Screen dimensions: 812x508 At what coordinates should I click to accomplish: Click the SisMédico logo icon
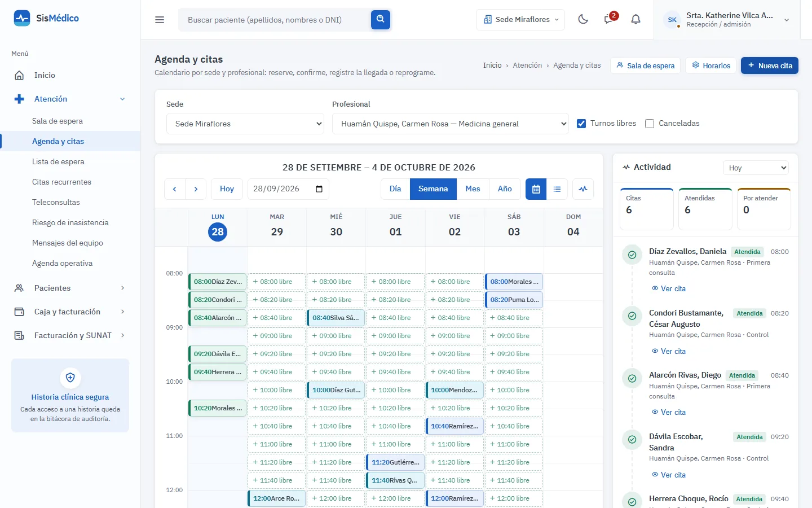pos(22,18)
